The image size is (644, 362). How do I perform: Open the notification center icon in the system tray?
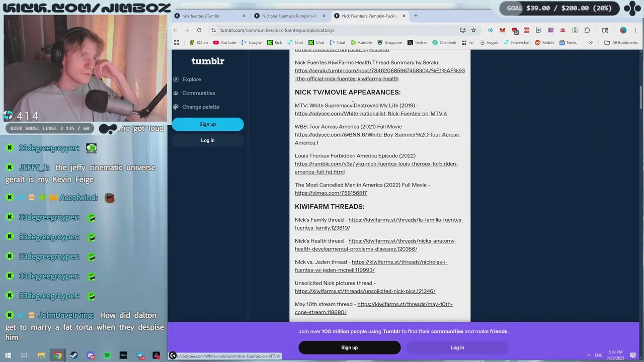coord(633,355)
